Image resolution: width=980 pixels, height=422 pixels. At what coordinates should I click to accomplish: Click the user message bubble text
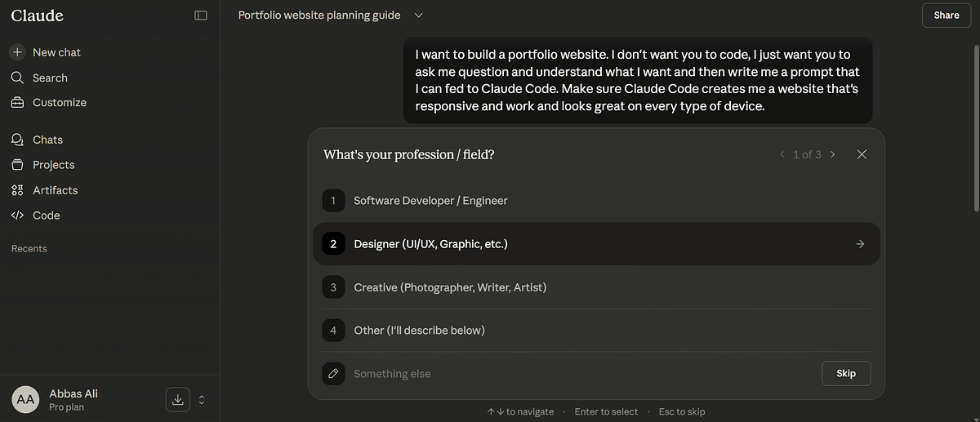(638, 81)
